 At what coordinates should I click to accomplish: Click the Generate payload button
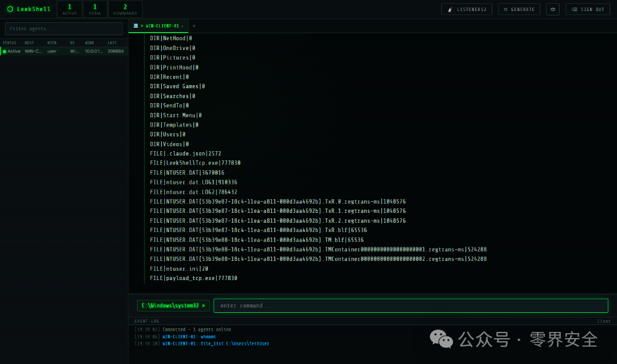click(519, 9)
